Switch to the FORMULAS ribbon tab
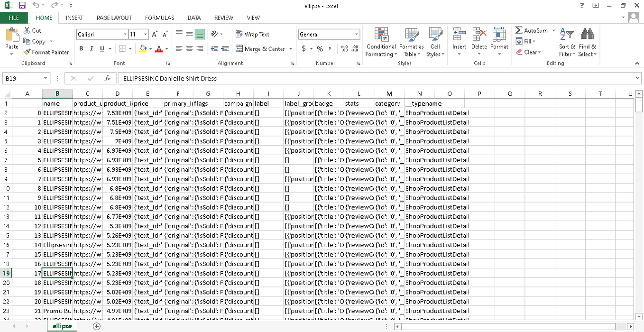Image resolution: width=644 pixels, height=332 pixels. tap(159, 18)
